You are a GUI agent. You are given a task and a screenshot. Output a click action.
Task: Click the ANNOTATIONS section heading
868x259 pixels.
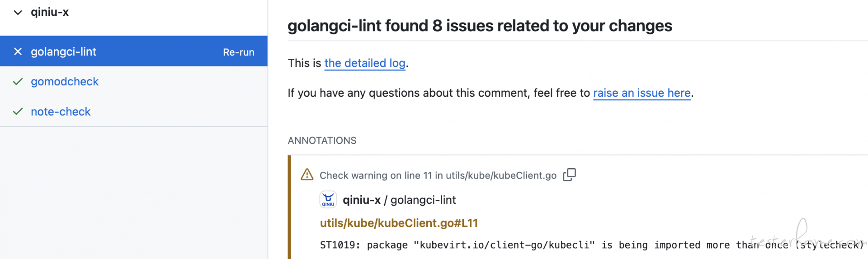(x=322, y=141)
